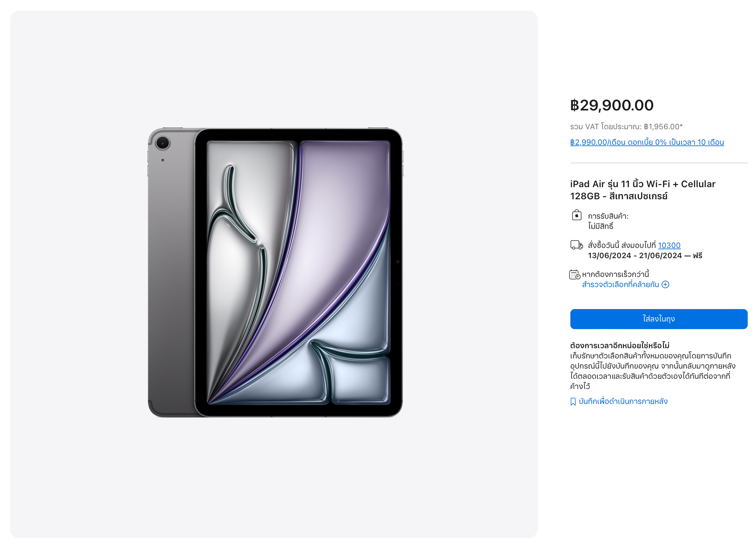
Task: Add the iPad Air with ใส่ลงในถุง button
Action: (x=659, y=319)
